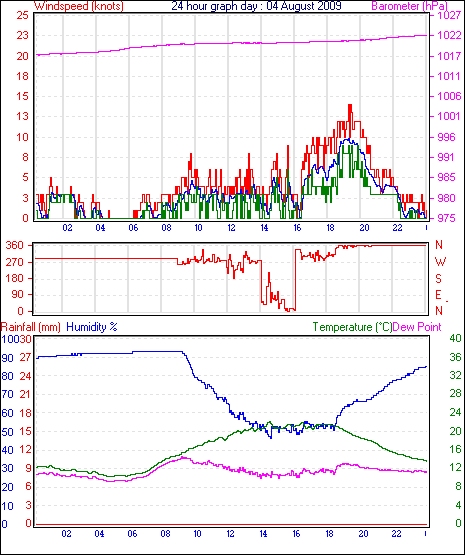Click the 06 hour tick on bottom chart
This screenshot has width=465, height=556.
(x=132, y=534)
